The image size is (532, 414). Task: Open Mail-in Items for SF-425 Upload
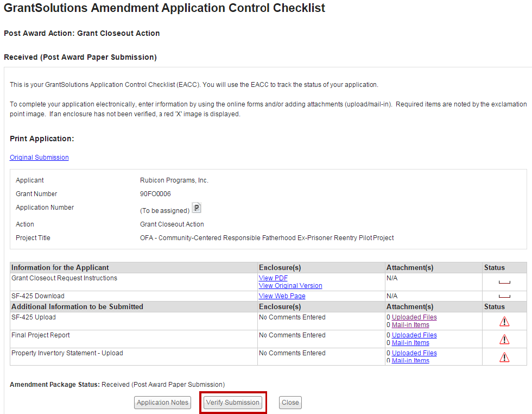[410, 325]
